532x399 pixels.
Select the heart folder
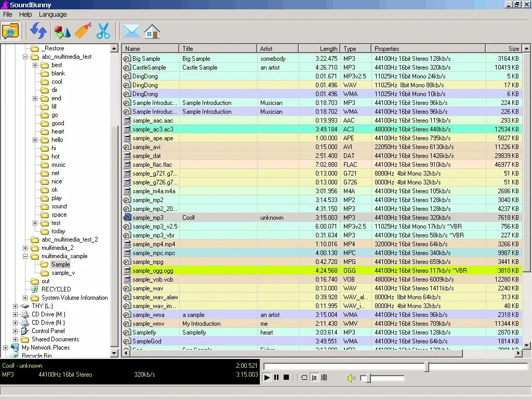point(58,131)
